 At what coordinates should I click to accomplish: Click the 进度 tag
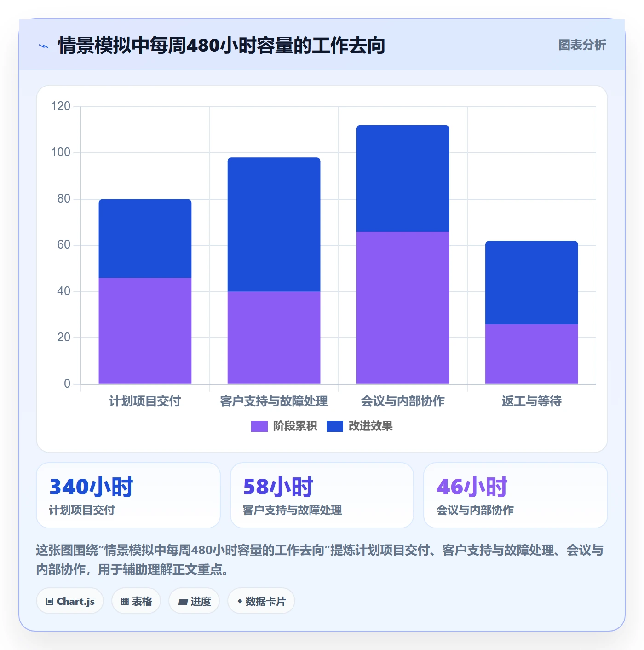[x=194, y=601]
